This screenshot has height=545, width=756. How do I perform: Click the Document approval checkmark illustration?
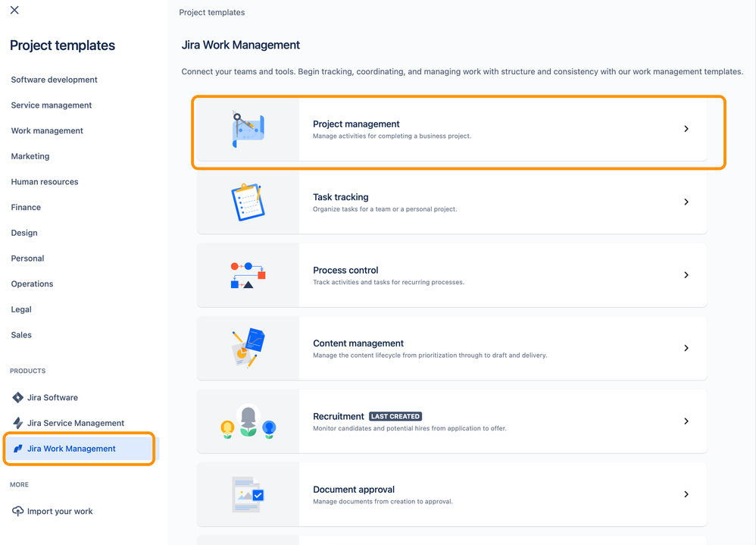pyautogui.click(x=248, y=494)
